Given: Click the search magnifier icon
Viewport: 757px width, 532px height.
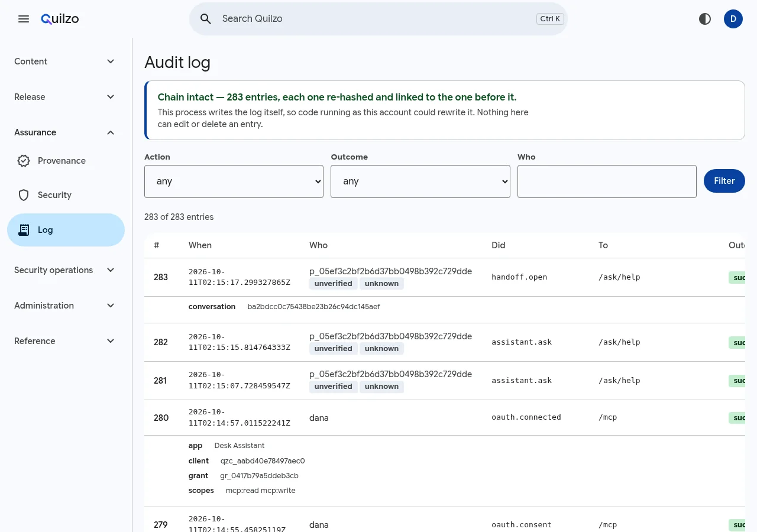Looking at the screenshot, I should 206,19.
